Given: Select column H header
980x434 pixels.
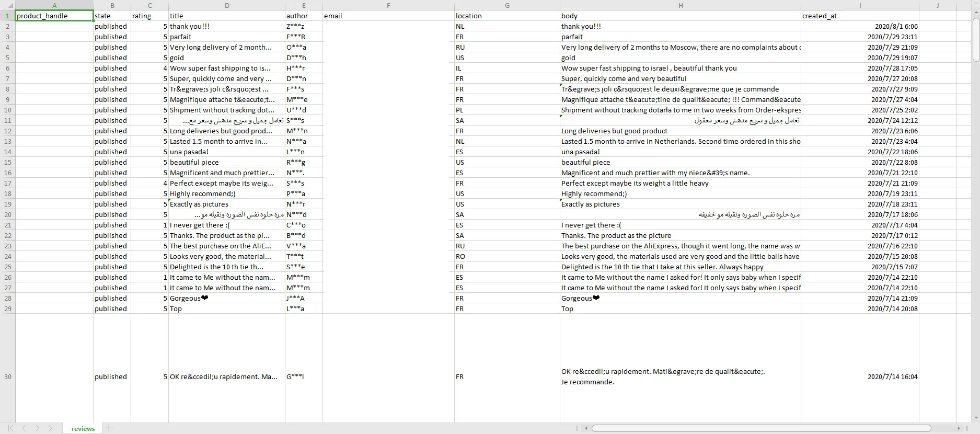Looking at the screenshot, I should 680,5.
